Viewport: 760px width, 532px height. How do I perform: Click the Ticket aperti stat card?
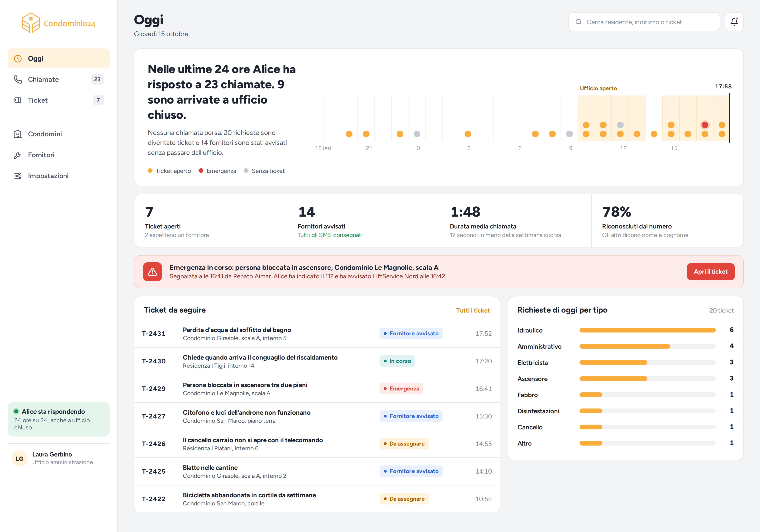point(210,221)
